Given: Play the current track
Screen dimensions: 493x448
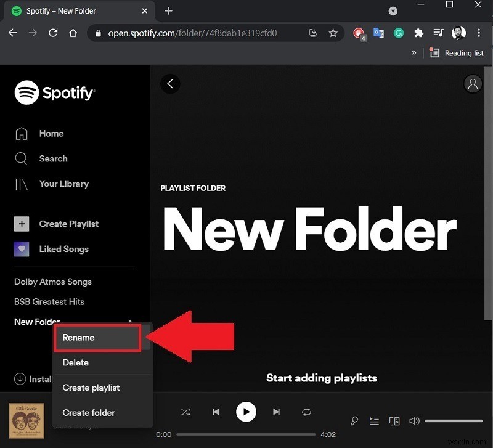Looking at the screenshot, I should [x=246, y=412].
